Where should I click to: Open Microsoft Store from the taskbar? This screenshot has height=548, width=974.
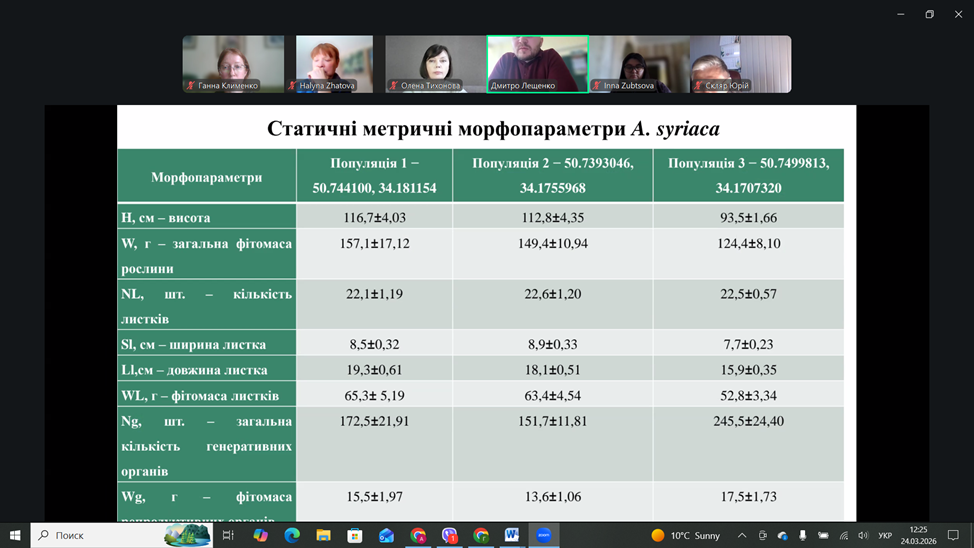tap(355, 535)
